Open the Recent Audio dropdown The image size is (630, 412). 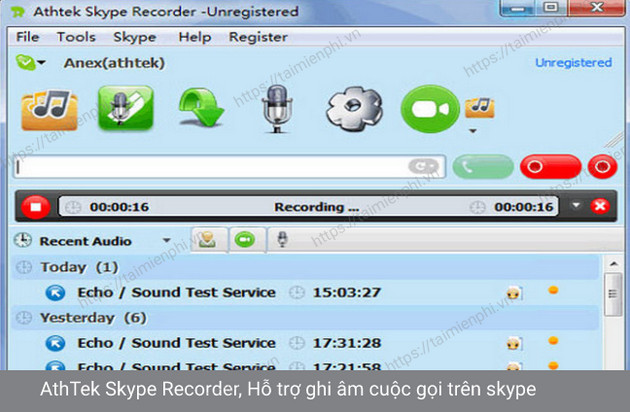click(x=166, y=240)
